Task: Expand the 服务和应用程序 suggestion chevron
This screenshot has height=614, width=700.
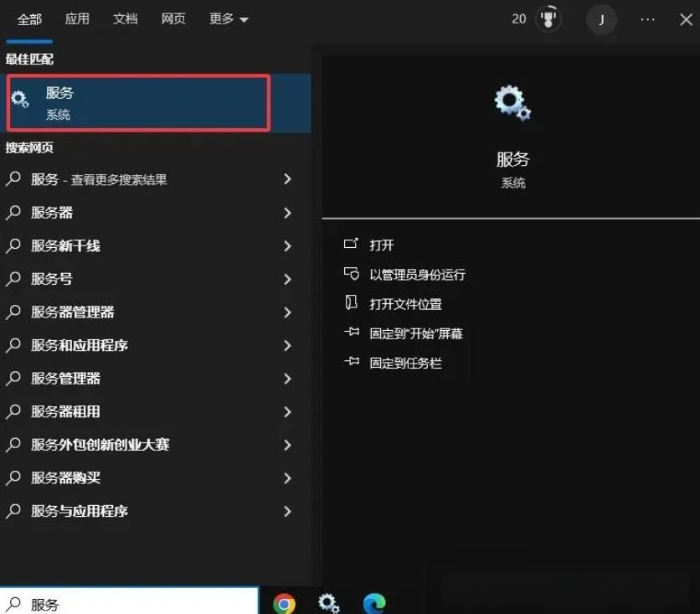Action: pyautogui.click(x=286, y=345)
